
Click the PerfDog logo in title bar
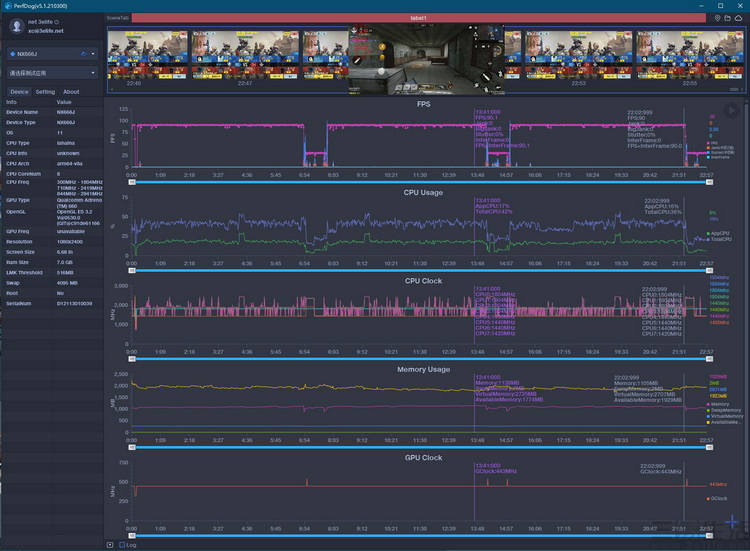click(x=8, y=6)
